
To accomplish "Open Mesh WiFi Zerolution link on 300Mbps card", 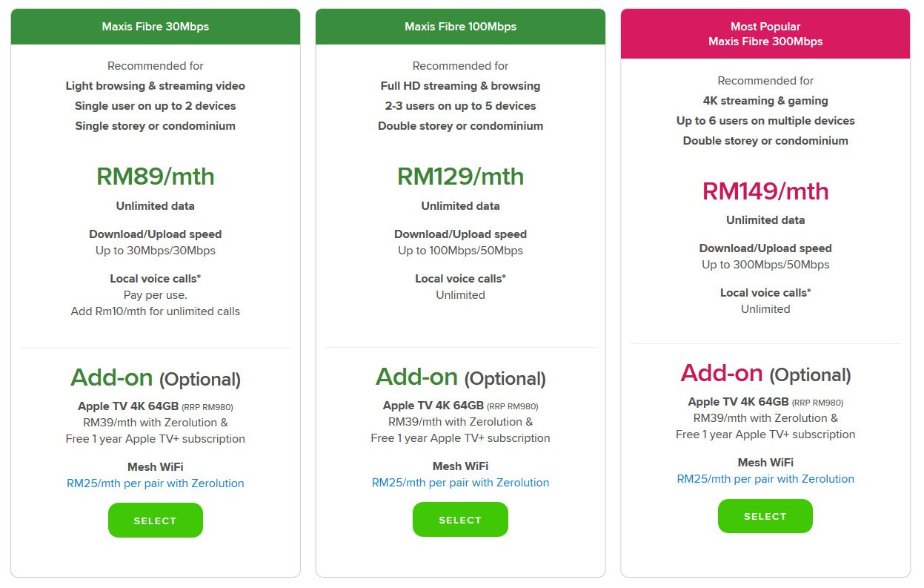I will pyautogui.click(x=765, y=478).
